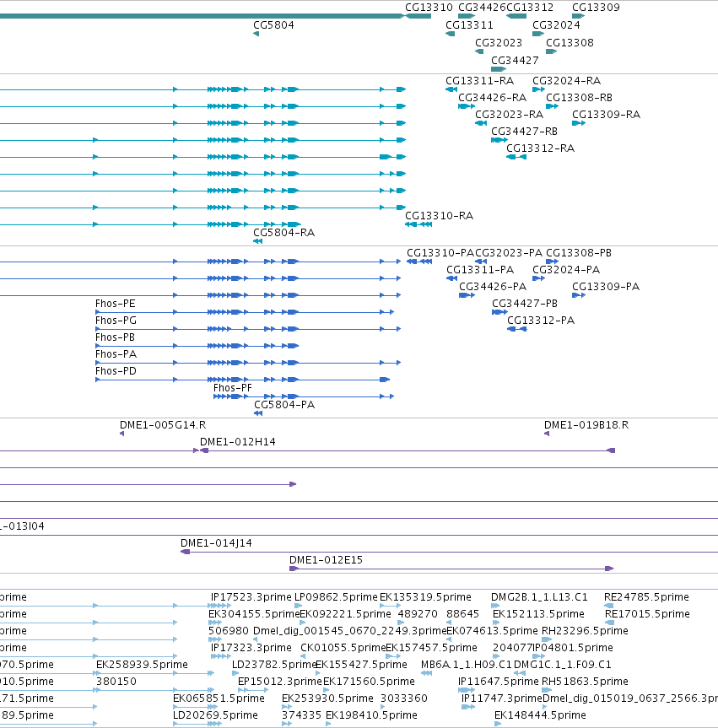Click the CG34426 gene label

point(482,8)
